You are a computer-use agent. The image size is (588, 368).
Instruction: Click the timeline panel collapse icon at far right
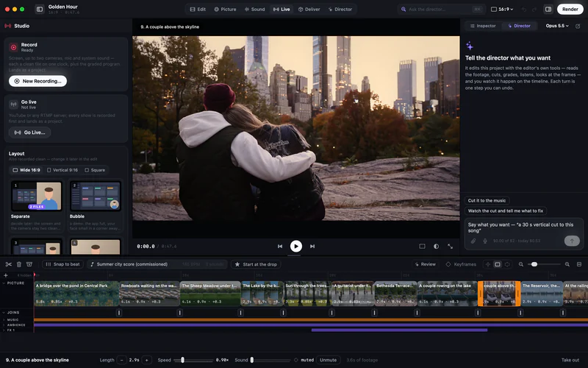579,264
